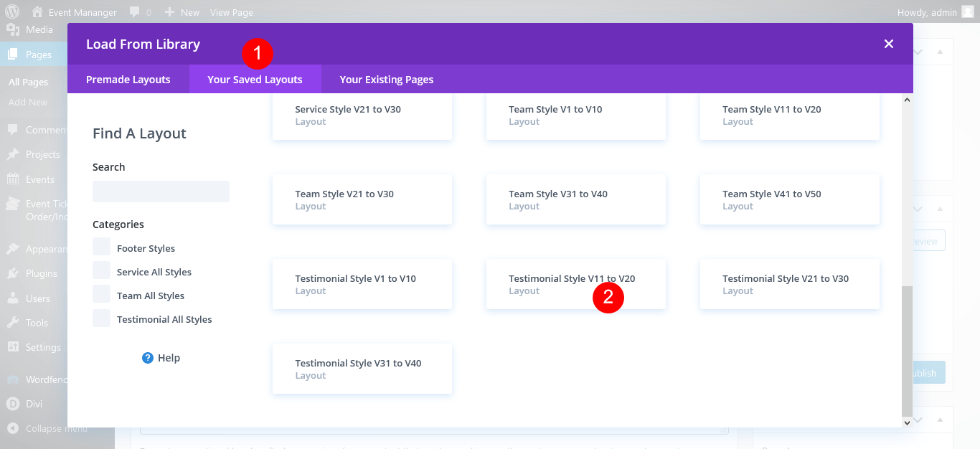This screenshot has height=449, width=980.
Task: Open the Users icon in sidebar
Action: 13,298
